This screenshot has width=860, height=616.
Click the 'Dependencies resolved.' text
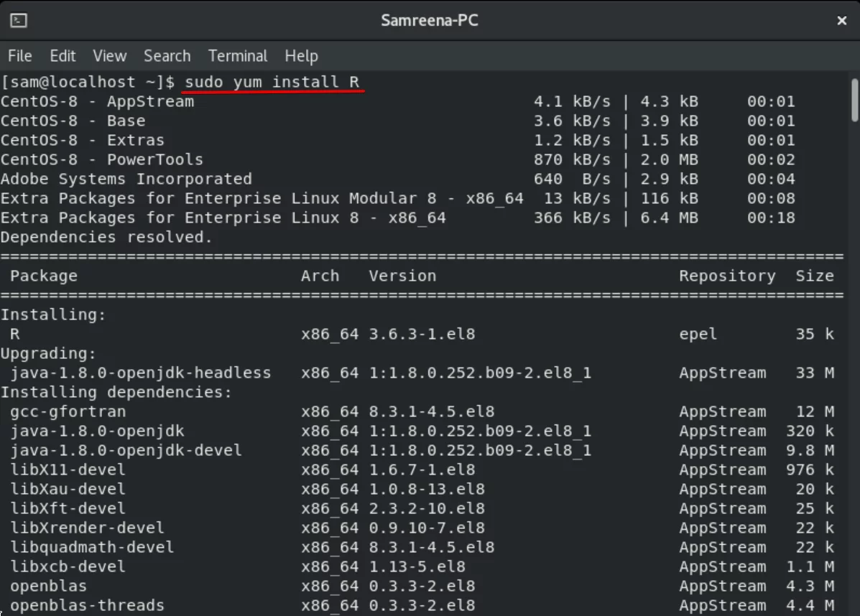click(106, 238)
